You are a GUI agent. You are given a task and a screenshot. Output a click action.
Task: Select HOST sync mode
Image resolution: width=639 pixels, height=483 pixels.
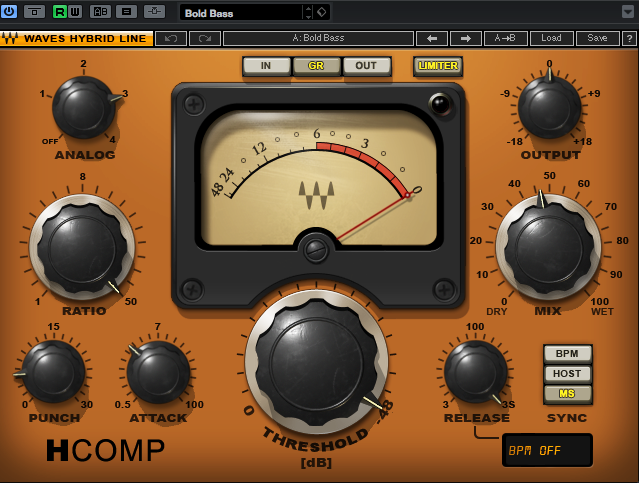tap(567, 374)
